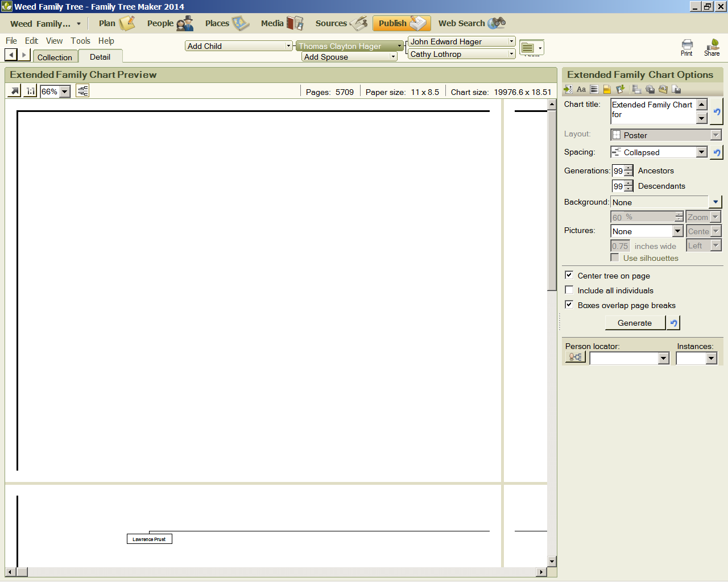Open the Tools menu

pyautogui.click(x=80, y=41)
